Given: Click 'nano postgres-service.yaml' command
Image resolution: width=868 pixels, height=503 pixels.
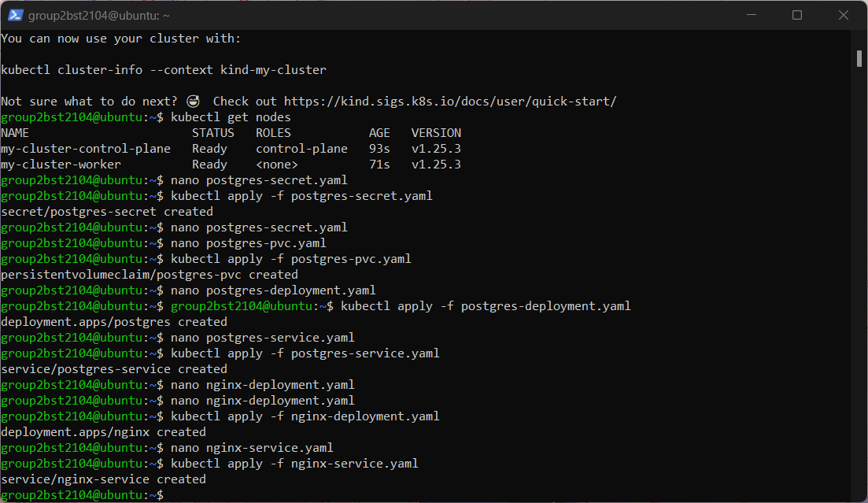Looking at the screenshot, I should pyautogui.click(x=263, y=338).
